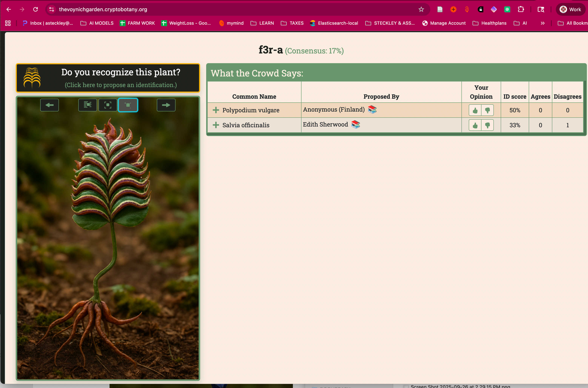Open the AI MODELS bookmark folder

[97, 23]
